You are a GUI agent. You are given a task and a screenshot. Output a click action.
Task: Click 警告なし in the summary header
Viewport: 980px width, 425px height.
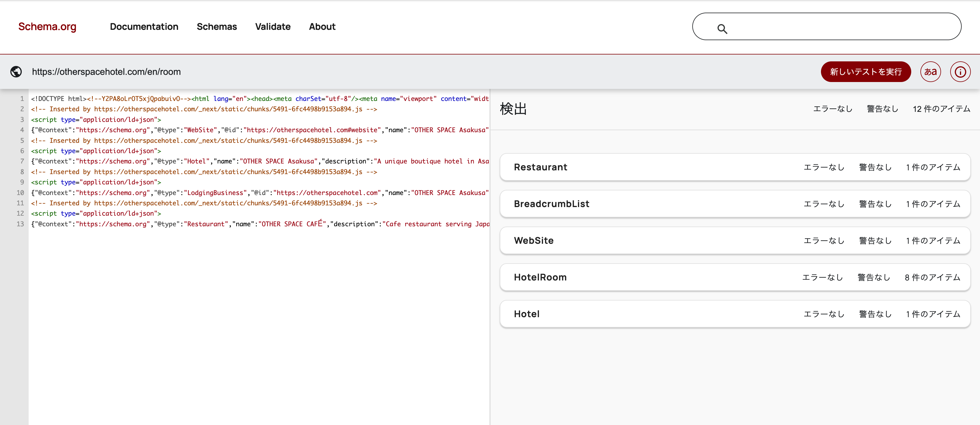point(883,109)
